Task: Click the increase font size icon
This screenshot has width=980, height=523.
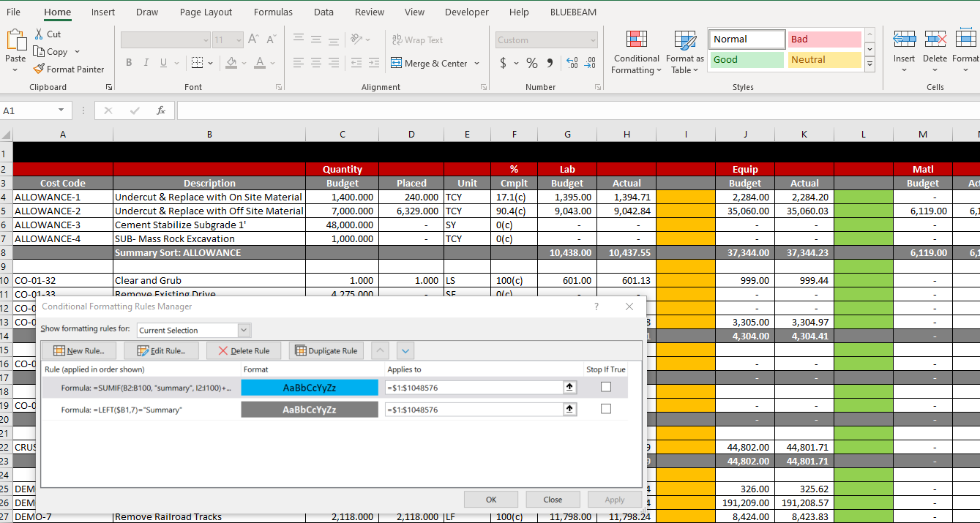Action: tap(253, 39)
